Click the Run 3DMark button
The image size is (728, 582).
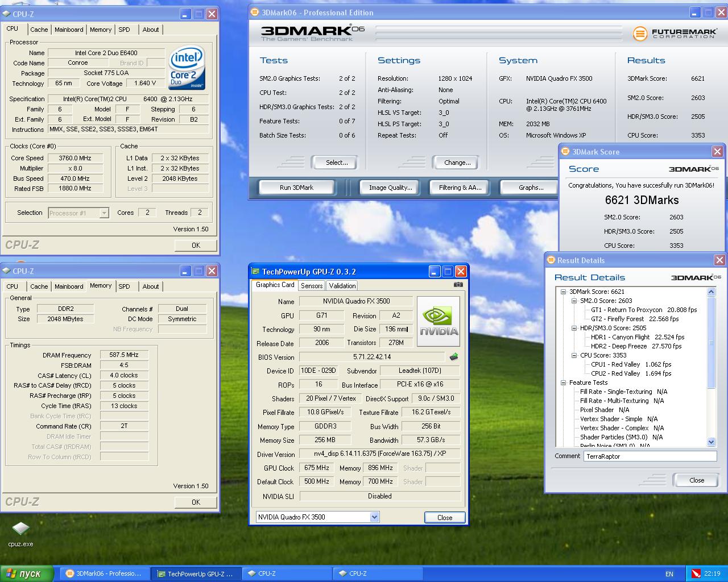(x=296, y=188)
